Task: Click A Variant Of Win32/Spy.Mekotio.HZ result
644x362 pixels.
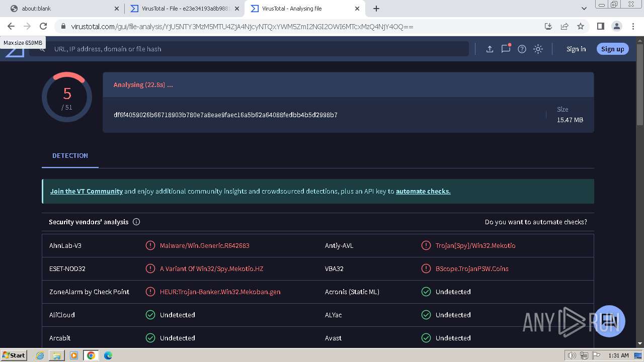Action: click(x=212, y=268)
